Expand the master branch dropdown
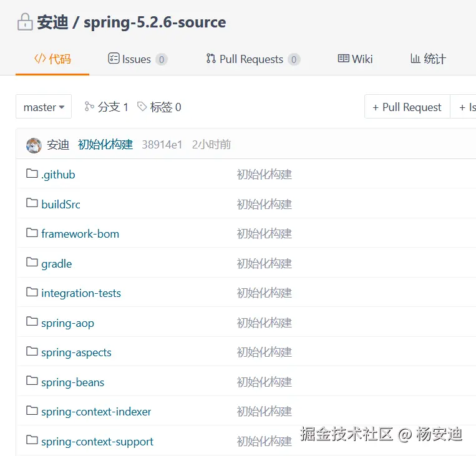The image size is (476, 456). 44,107
